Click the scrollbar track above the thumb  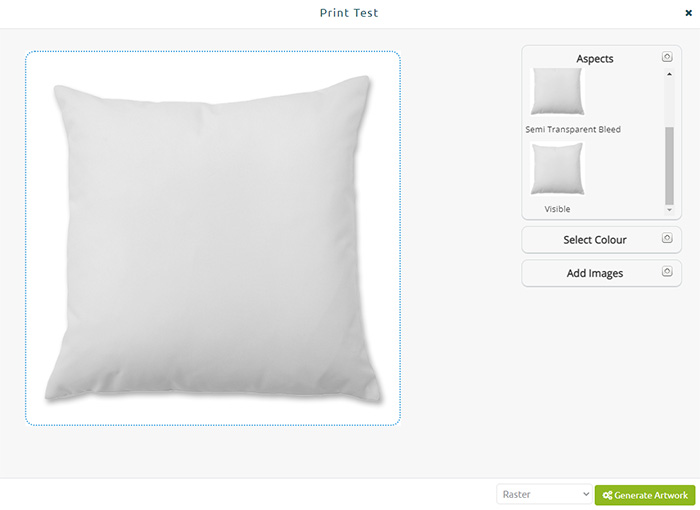click(669, 103)
